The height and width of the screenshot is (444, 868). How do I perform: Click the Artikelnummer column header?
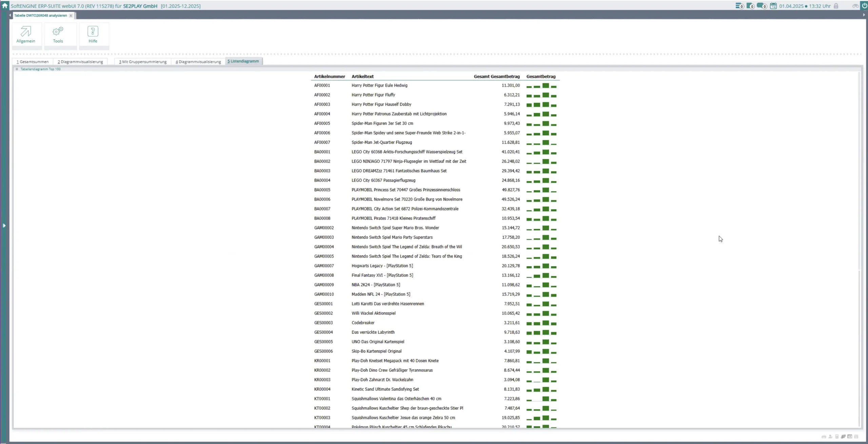coord(329,77)
